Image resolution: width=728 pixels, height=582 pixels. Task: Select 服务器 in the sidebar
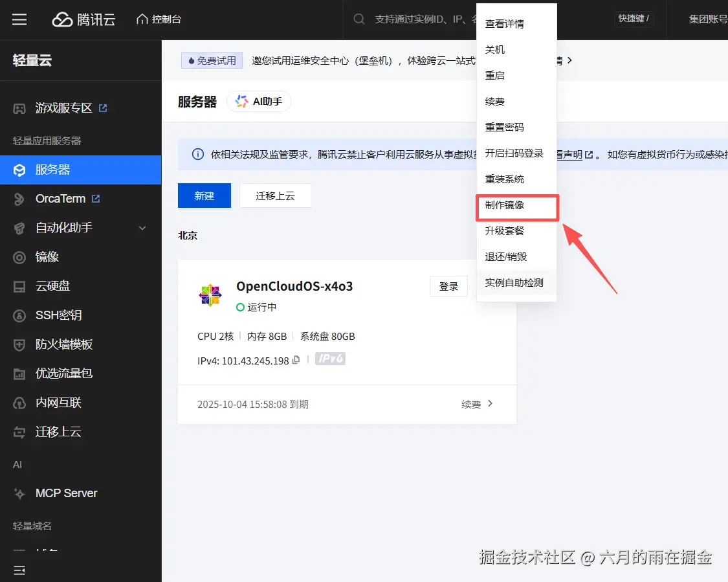(x=81, y=170)
